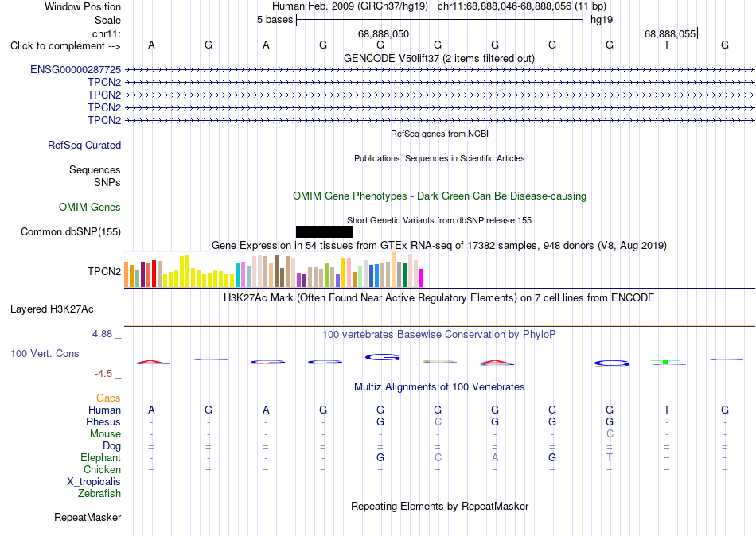Click the ENSG00000287725 gene label
Viewport: 756px width, 536px height.
(x=76, y=70)
